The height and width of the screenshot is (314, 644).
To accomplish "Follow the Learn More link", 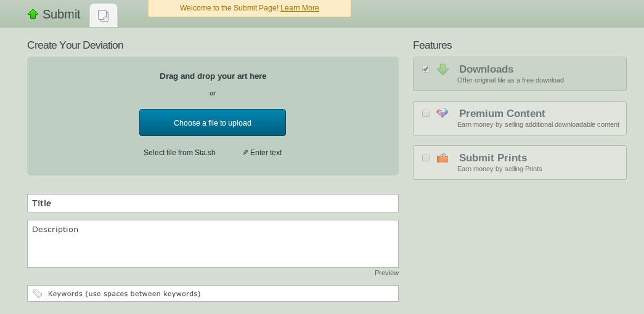I will [x=300, y=8].
